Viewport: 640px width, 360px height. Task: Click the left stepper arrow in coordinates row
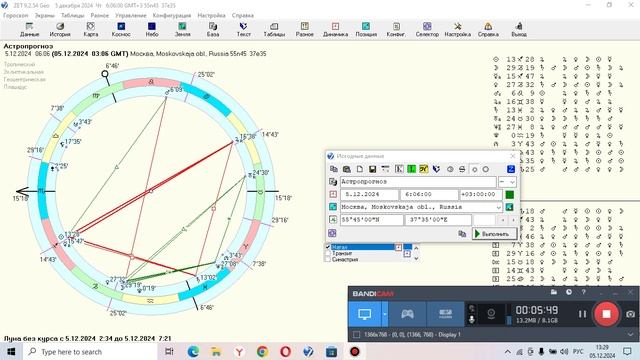[x=503, y=220]
